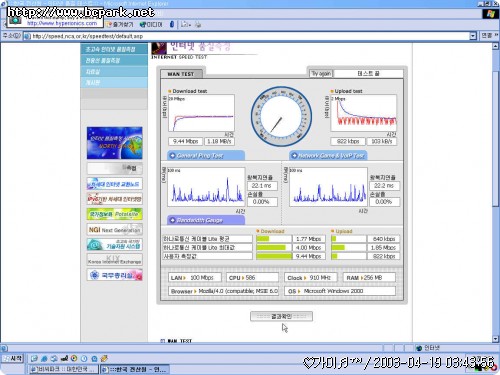Click the 1.85 Mbps upload value

(x=383, y=248)
